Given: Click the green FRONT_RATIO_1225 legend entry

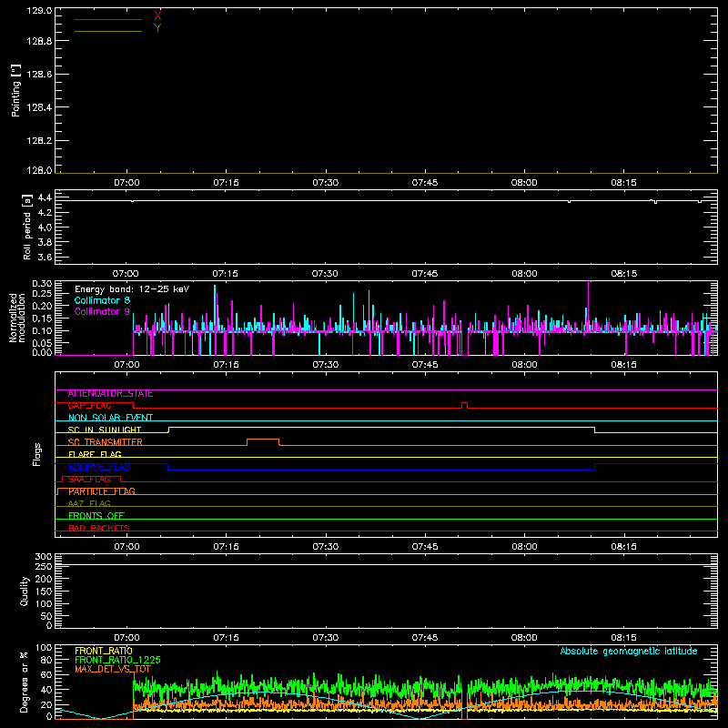Looking at the screenshot, I should point(117,660).
